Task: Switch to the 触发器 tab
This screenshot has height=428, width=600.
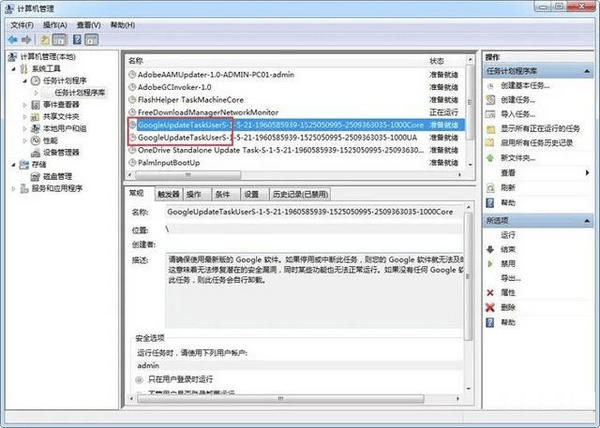Action: pos(167,193)
